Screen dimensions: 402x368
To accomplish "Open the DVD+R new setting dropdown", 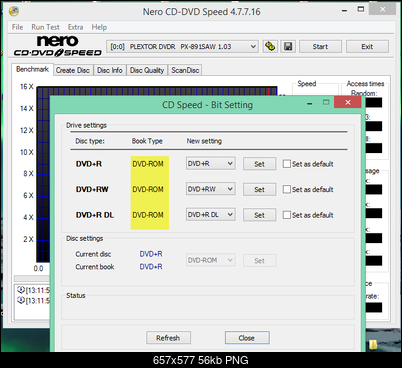I will 210,164.
